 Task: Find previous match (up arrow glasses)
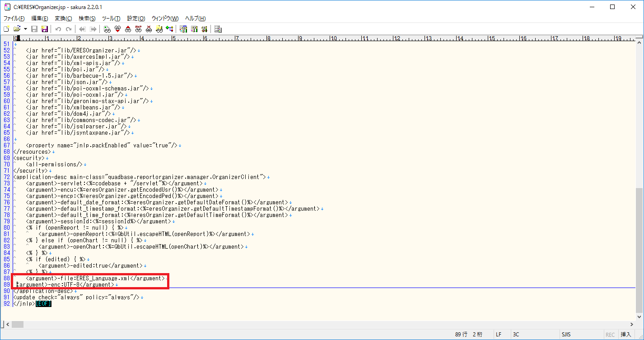pos(128,29)
